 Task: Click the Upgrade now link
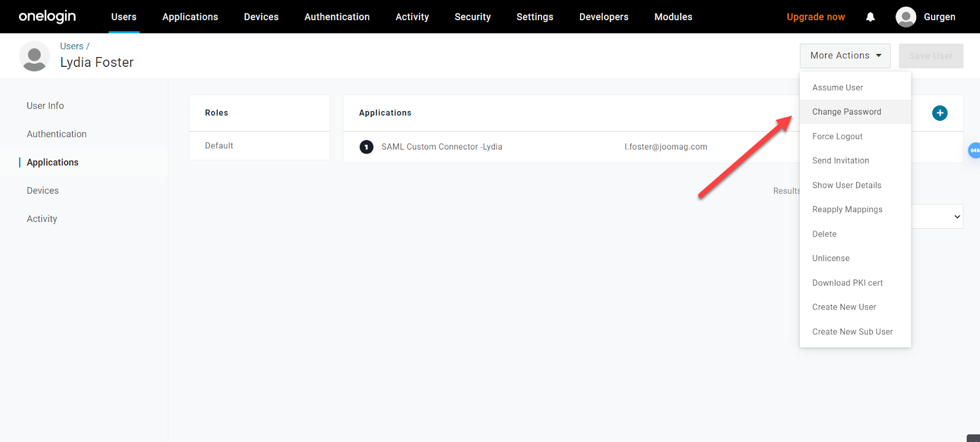click(x=815, y=17)
